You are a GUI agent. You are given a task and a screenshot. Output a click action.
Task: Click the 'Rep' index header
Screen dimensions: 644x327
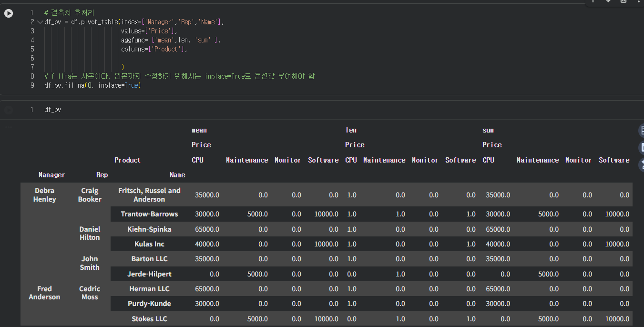[102, 175]
